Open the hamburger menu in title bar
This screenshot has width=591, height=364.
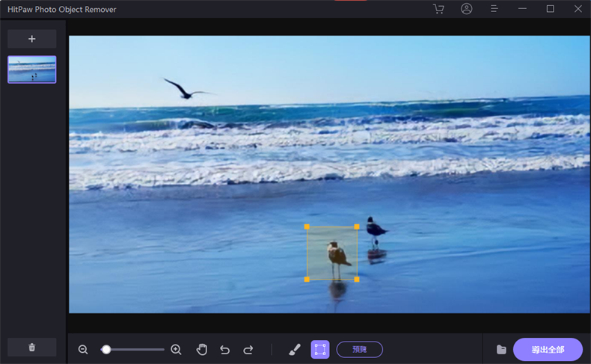click(494, 9)
